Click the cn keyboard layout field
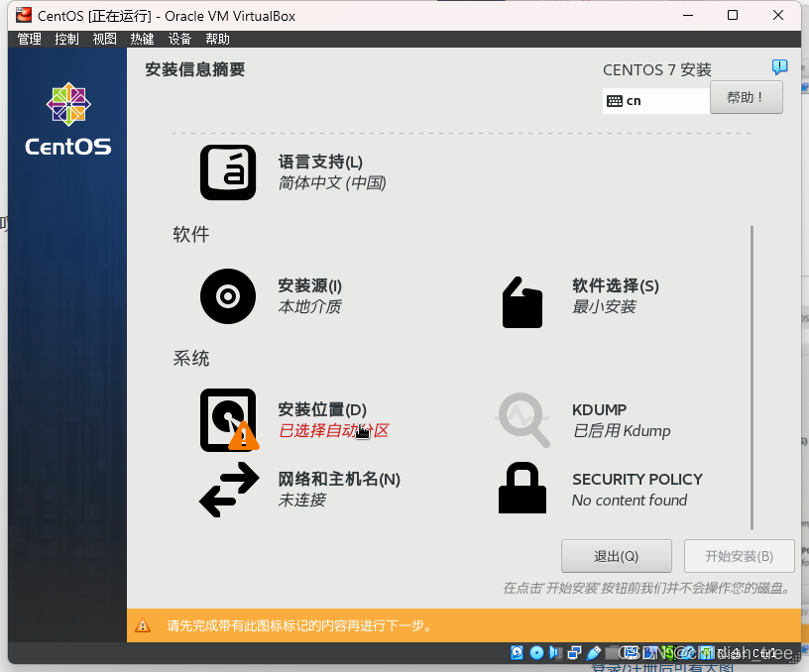809x672 pixels. (655, 101)
